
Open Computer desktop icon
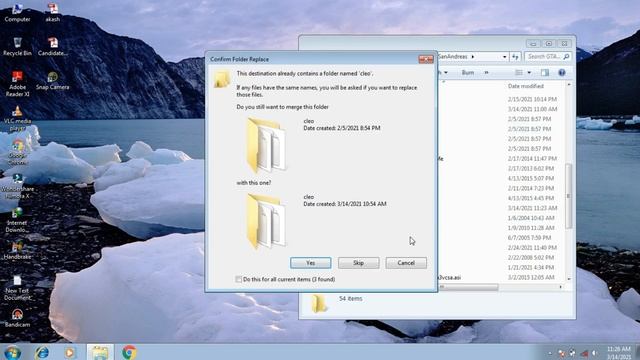click(17, 12)
